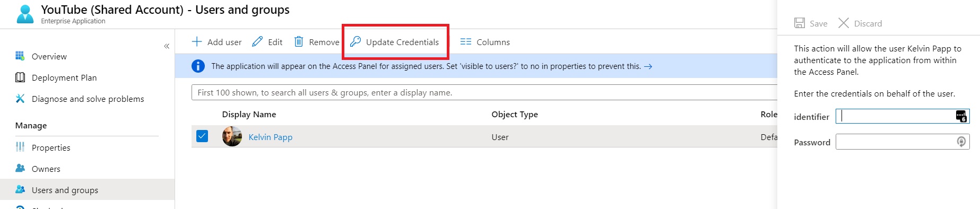Click Update Credentials
Screen dimensions: 980x209
click(x=395, y=42)
